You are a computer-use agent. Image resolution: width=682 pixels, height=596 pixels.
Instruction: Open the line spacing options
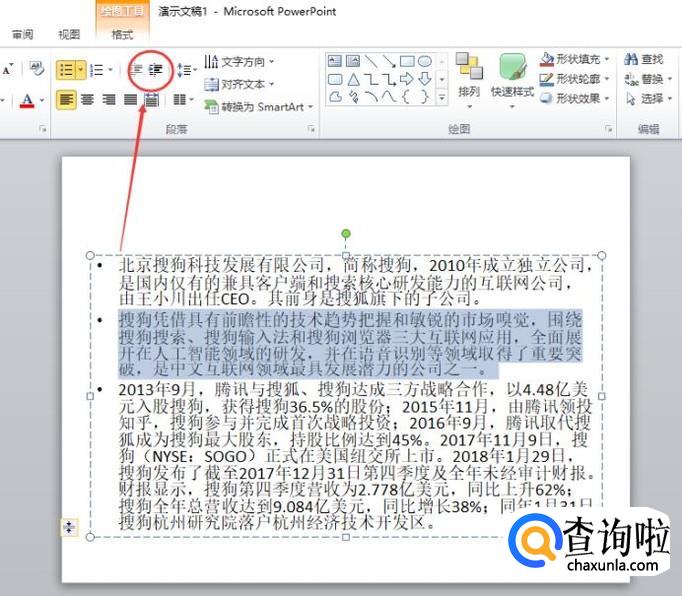(x=187, y=70)
